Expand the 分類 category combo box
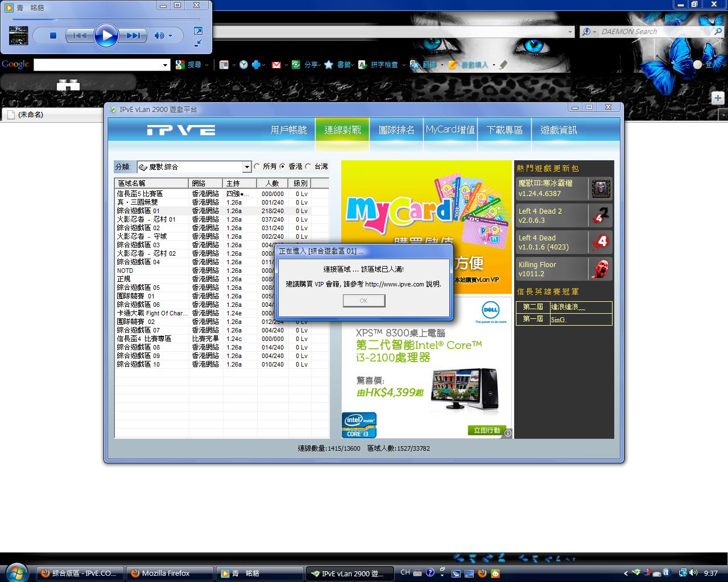 coord(246,167)
